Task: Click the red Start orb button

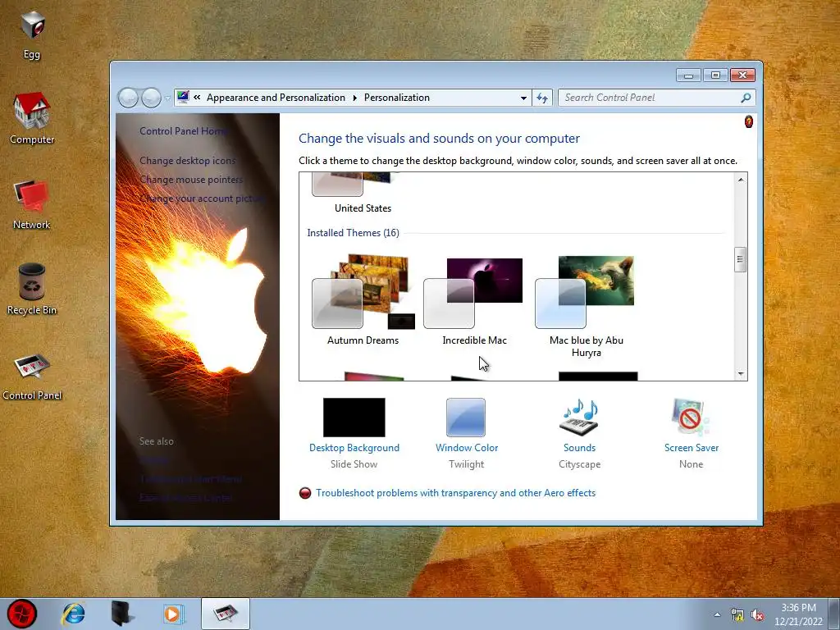Action: (22, 614)
